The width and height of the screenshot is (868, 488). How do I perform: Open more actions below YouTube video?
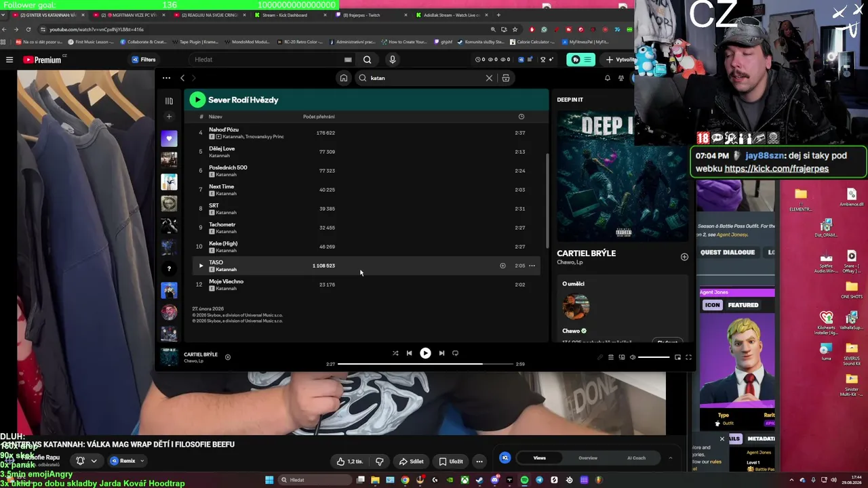point(479,462)
